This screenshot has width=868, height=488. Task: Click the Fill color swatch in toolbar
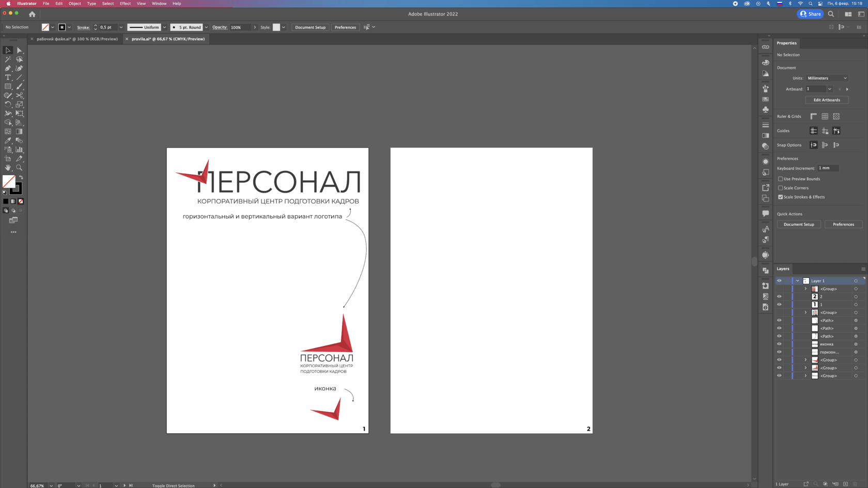(8, 181)
